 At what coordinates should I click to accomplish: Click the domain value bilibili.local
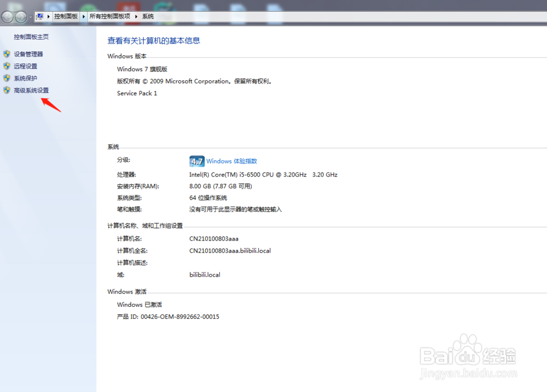coord(205,274)
